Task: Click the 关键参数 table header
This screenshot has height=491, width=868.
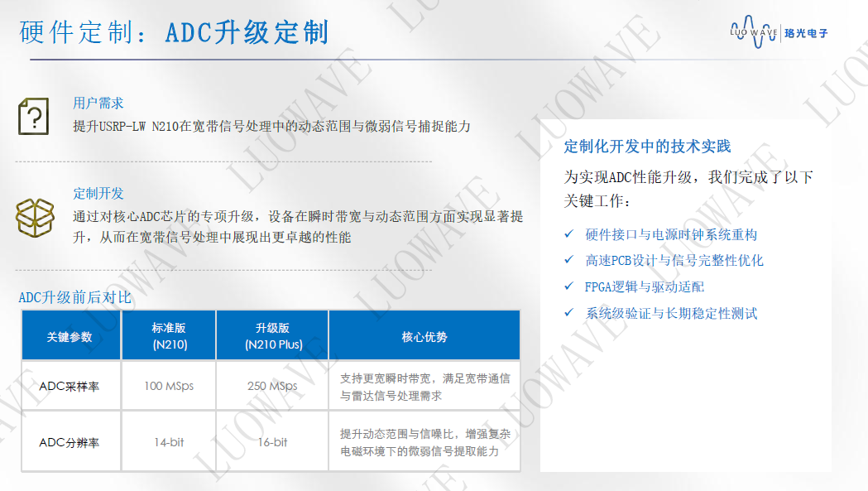Action: pos(70,337)
